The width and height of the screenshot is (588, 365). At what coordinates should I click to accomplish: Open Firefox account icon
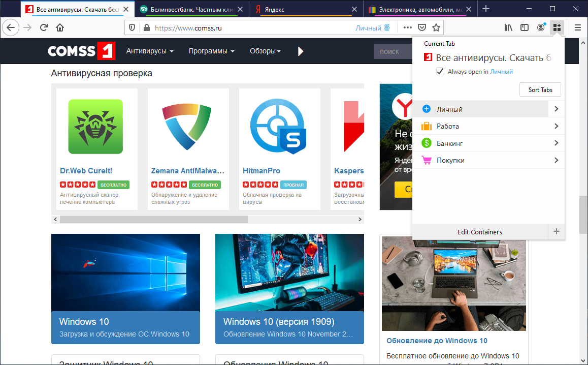pyautogui.click(x=541, y=27)
